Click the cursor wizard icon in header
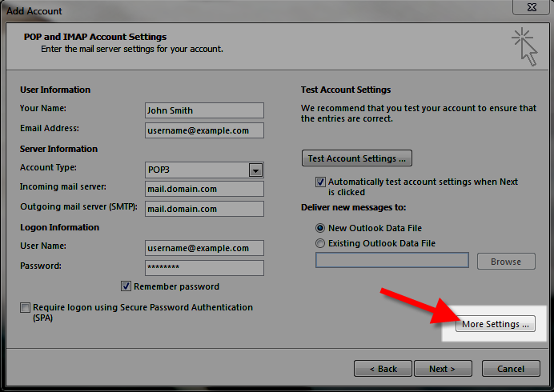 (x=524, y=46)
